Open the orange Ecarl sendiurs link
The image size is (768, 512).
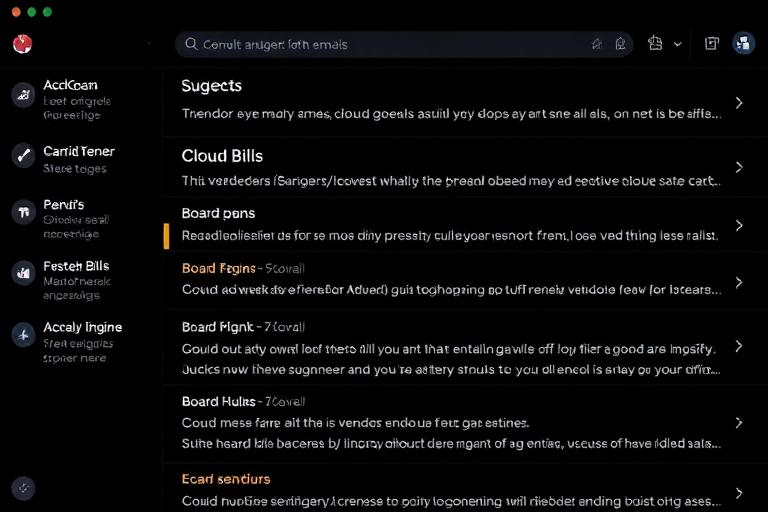tap(226, 479)
